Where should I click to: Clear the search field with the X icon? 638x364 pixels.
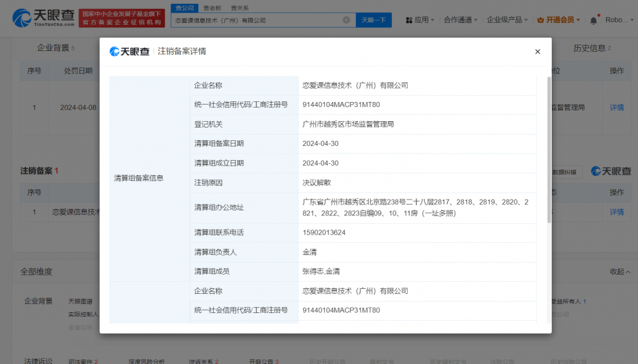[x=346, y=20]
